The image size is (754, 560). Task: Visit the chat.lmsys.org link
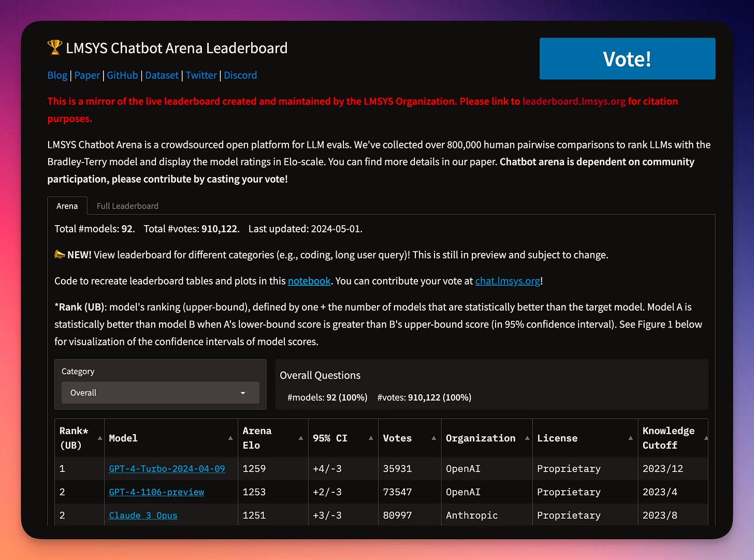click(x=508, y=281)
